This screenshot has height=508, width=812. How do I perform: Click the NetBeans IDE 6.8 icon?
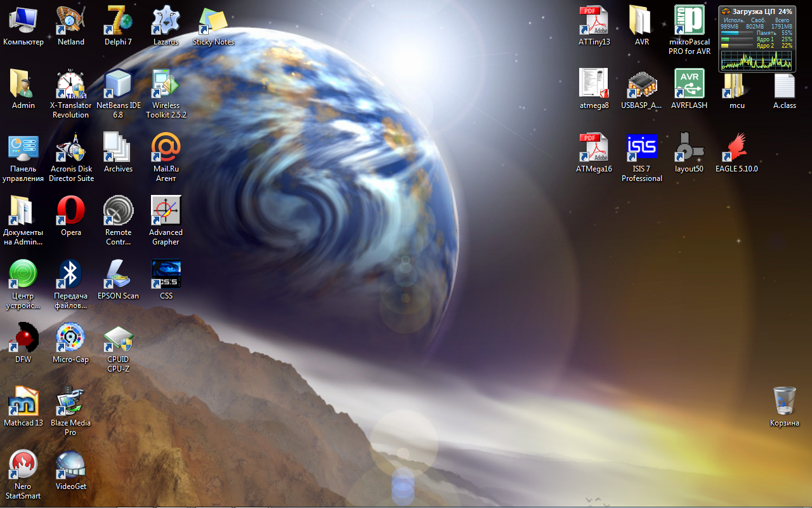(118, 84)
